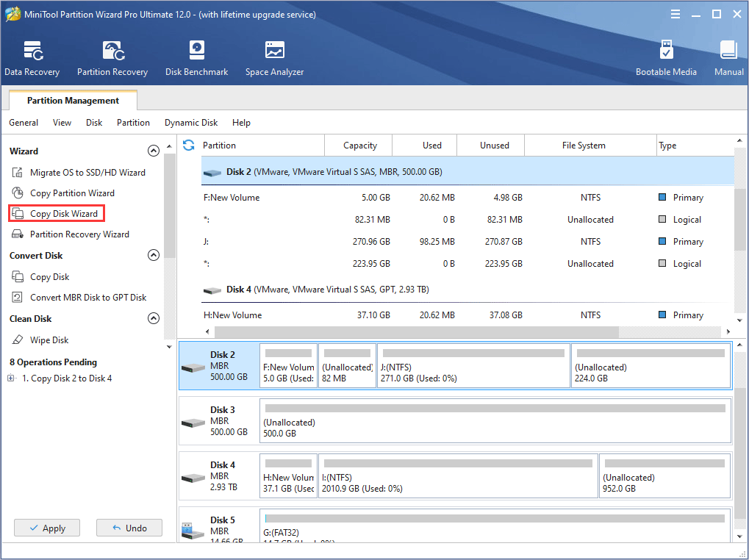Open the Manual
The height and width of the screenshot is (560, 749).
[728, 57]
